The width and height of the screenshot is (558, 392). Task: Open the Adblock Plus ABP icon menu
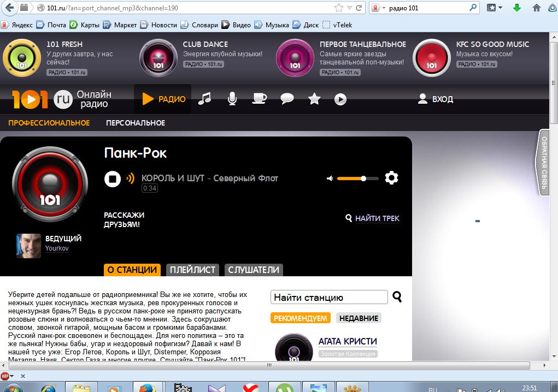click(x=7, y=376)
